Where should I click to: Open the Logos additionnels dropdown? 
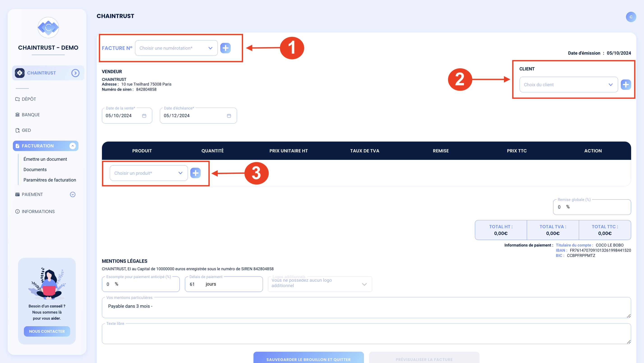pos(320,284)
